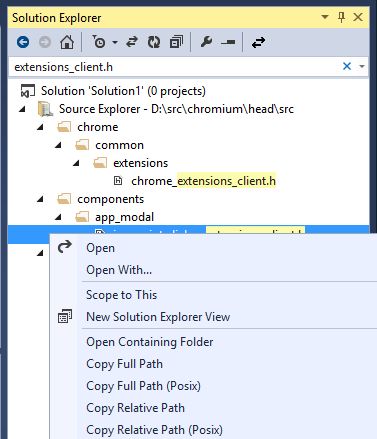
Task: Collapse the extensions folder
Action: click(x=76, y=163)
